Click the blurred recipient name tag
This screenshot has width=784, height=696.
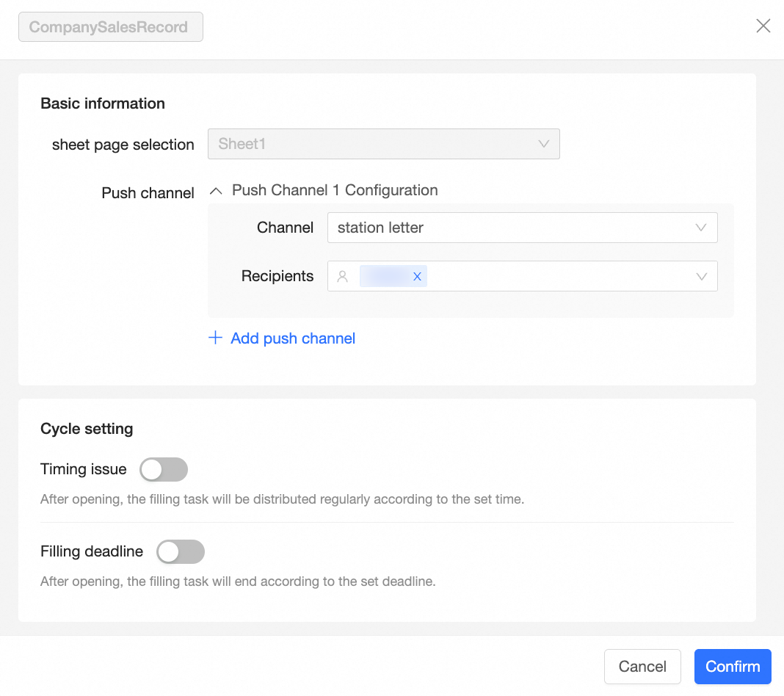click(x=385, y=277)
